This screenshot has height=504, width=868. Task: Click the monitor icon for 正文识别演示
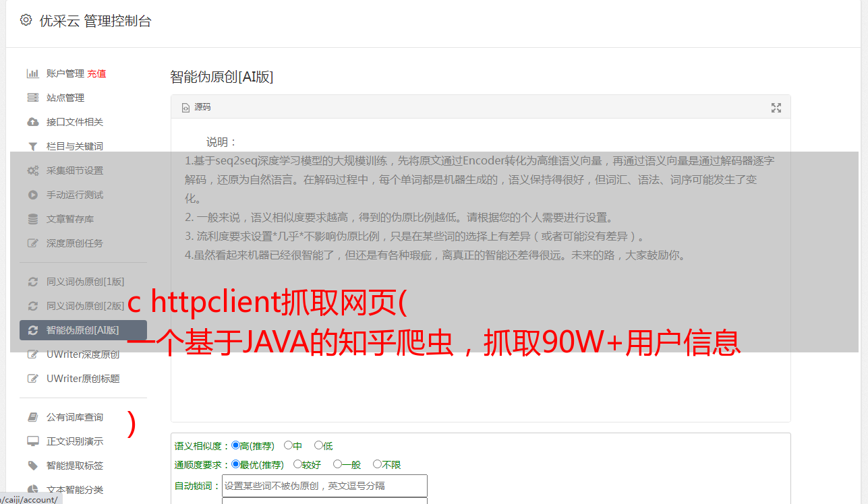(x=32, y=441)
